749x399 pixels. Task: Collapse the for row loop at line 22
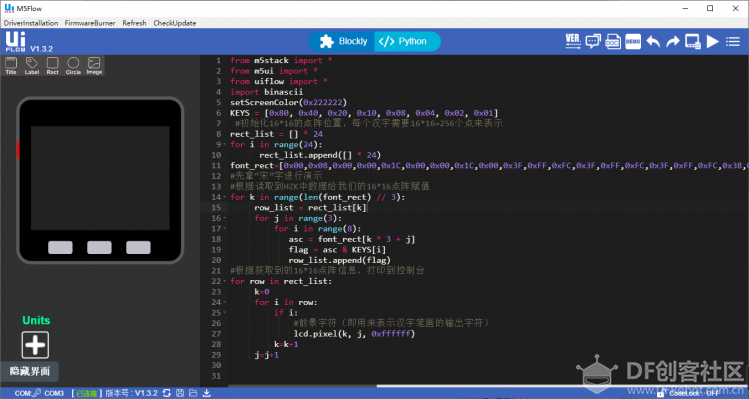[x=225, y=281]
